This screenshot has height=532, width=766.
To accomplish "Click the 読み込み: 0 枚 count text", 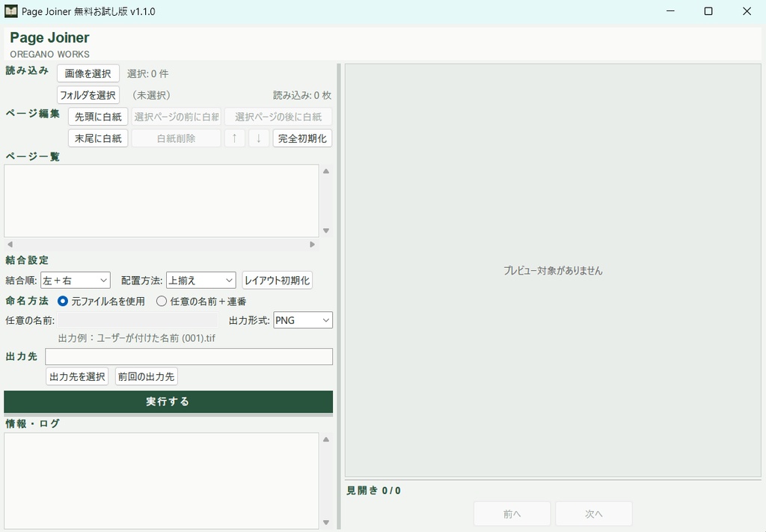I will tap(302, 95).
